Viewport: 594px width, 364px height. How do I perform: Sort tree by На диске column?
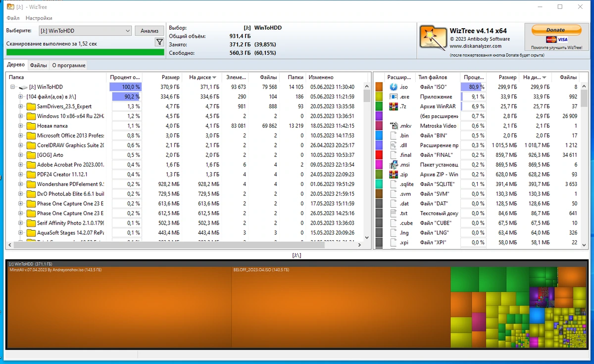point(201,77)
